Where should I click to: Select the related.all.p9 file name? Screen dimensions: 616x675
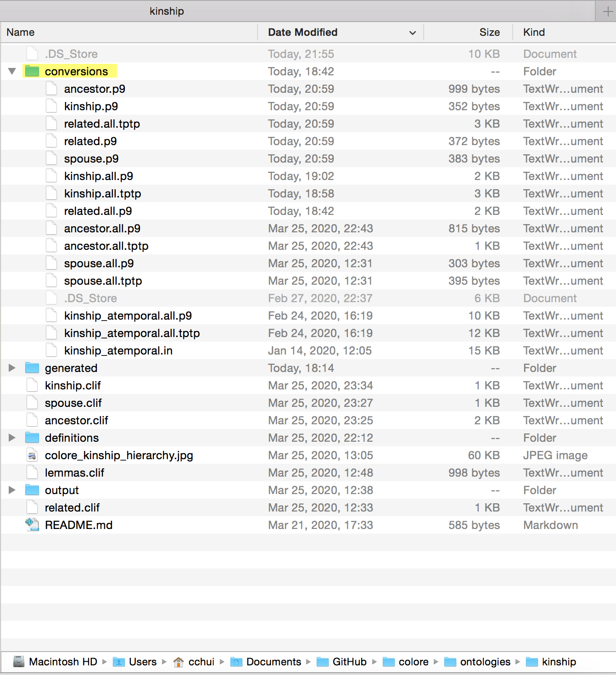coord(98,211)
